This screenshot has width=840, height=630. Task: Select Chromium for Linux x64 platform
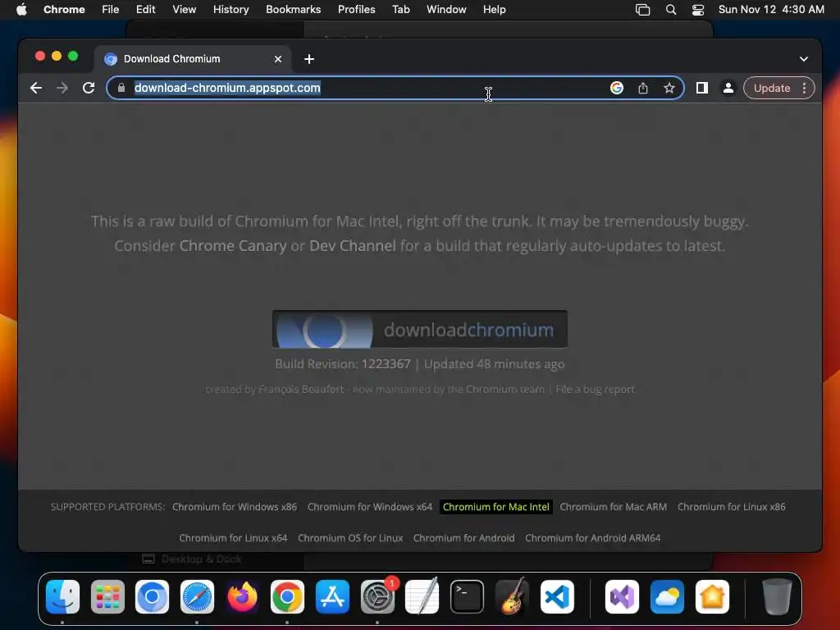click(233, 538)
